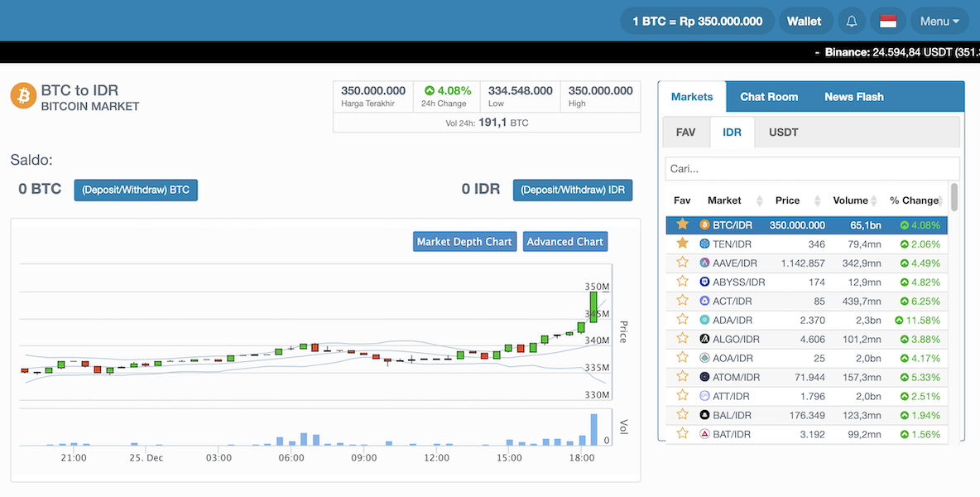Click the notification bell icon

852,22
